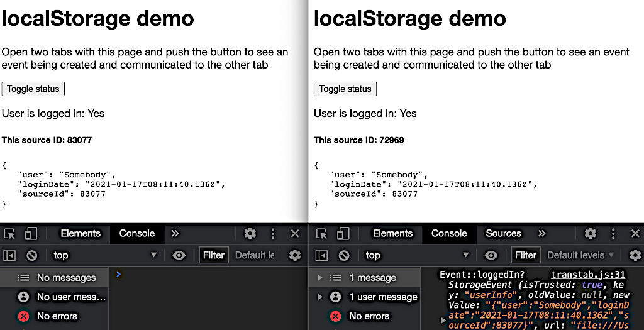Open Elements tab in left DevTools
644x330 pixels.
coord(80,234)
